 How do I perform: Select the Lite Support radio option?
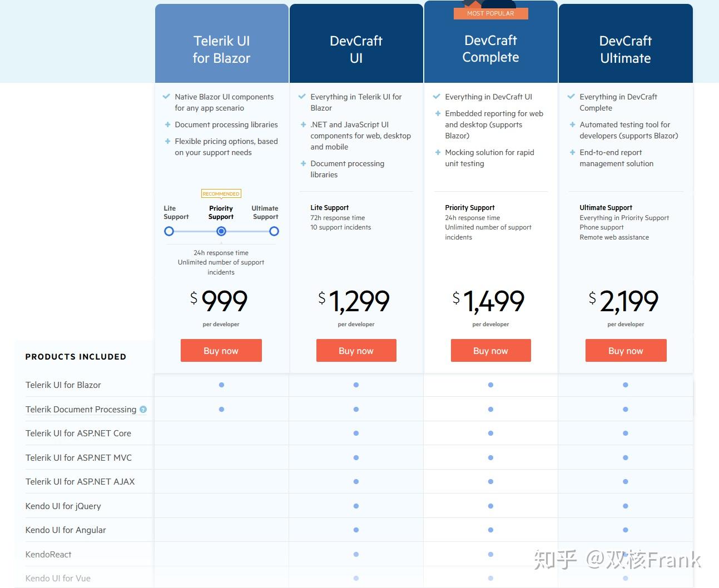pyautogui.click(x=169, y=231)
